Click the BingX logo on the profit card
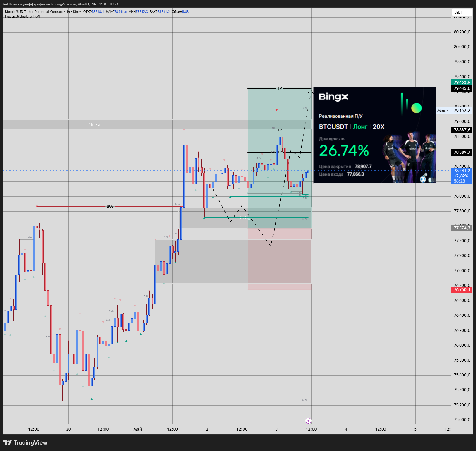This screenshot has height=451, width=476. [333, 97]
